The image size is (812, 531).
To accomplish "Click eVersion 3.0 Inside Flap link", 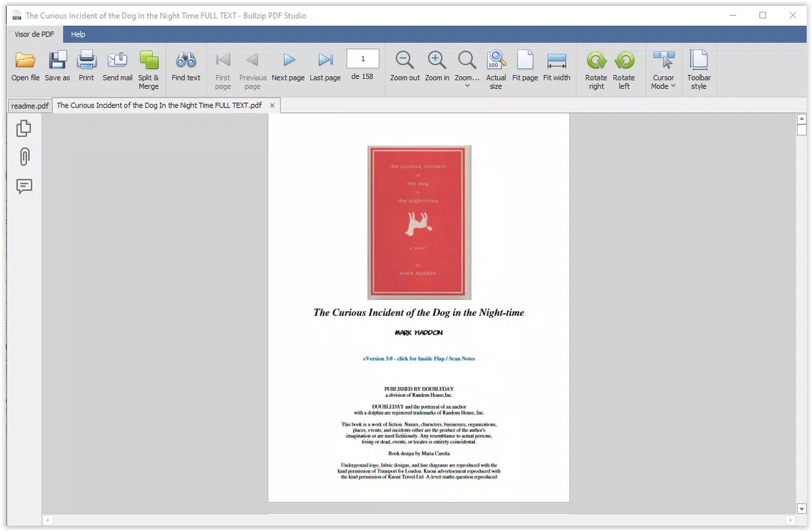I will pos(419,358).
